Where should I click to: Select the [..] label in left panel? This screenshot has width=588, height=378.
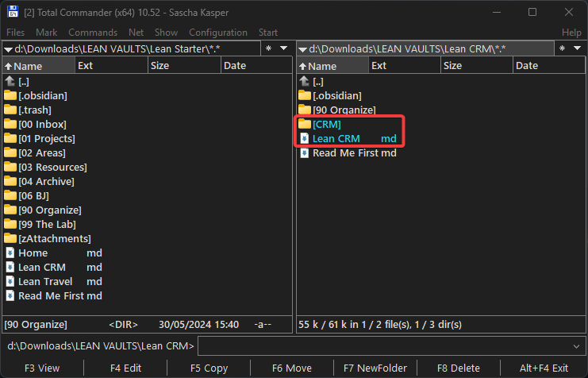pyautogui.click(x=24, y=82)
